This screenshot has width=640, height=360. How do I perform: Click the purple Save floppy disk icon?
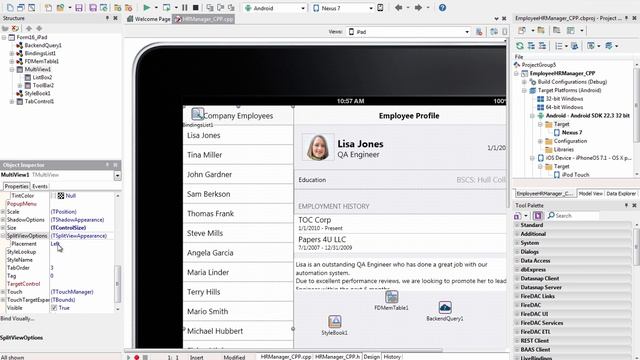pos(79,7)
